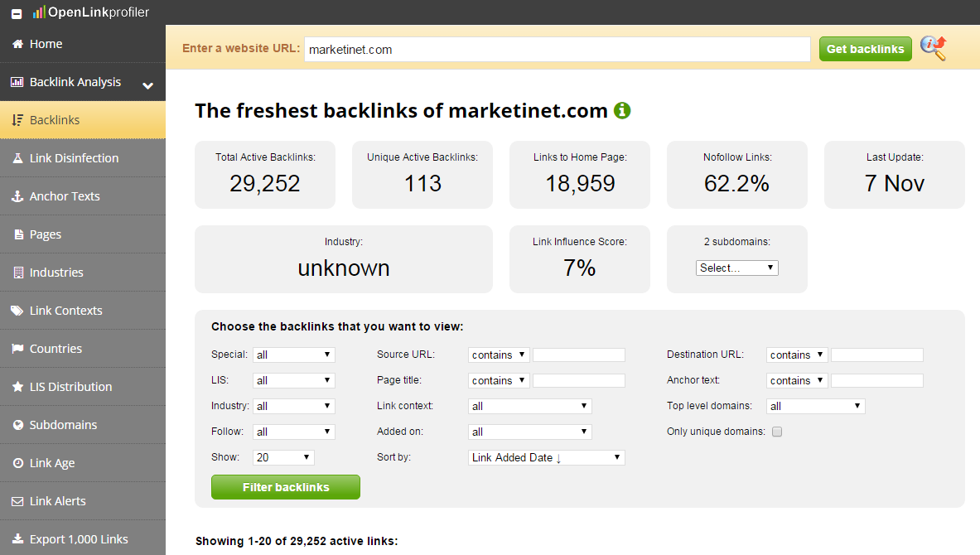Click the magnifier info icon near Get backlinks
The height and width of the screenshot is (555, 980).
934,48
